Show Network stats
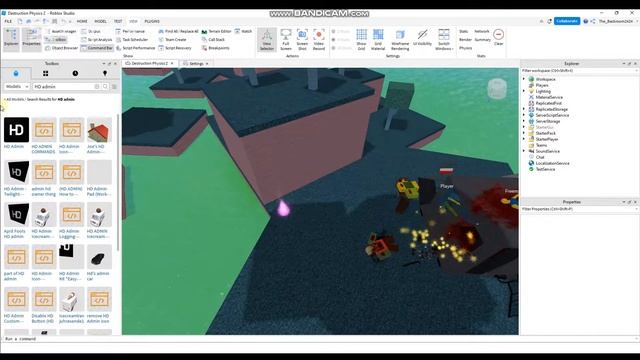640x360 pixels. (x=482, y=31)
